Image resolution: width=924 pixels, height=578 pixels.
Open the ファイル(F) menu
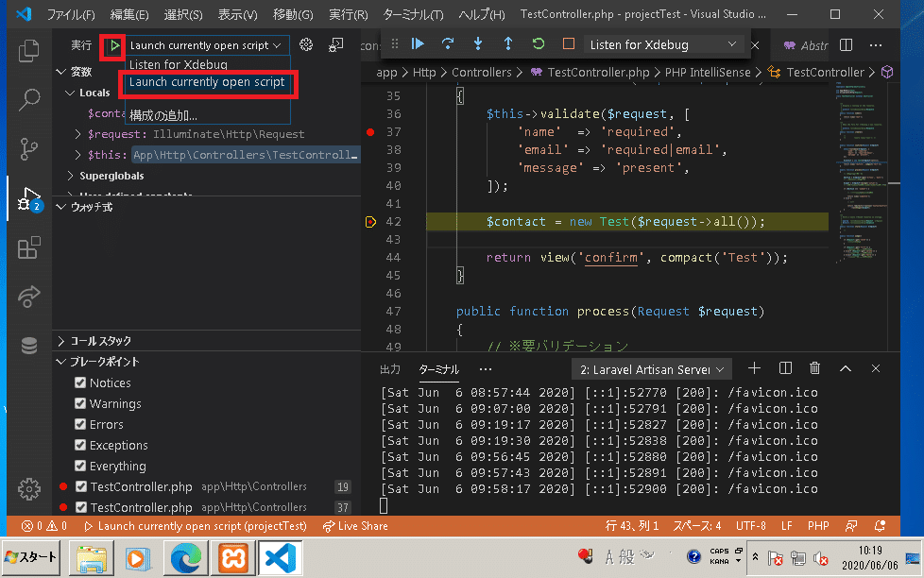pos(71,14)
